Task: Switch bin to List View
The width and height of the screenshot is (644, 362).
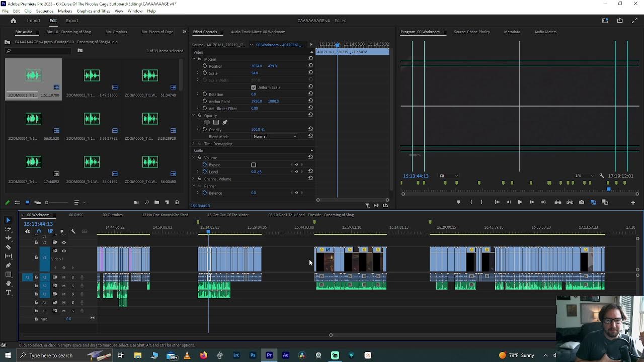Action: [x=17, y=203]
